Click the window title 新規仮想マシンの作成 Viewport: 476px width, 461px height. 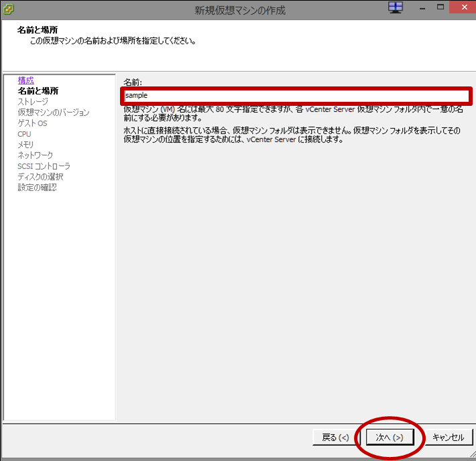pyautogui.click(x=240, y=10)
